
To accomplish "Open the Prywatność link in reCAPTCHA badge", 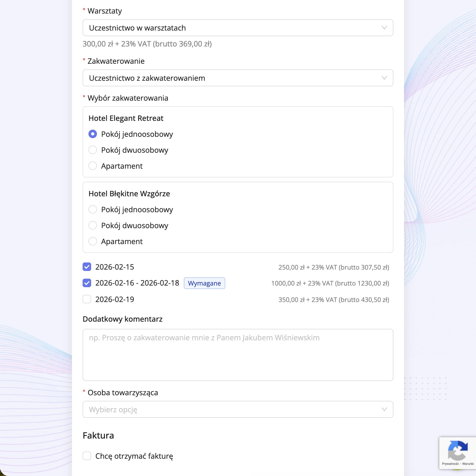I will click(x=450, y=464).
